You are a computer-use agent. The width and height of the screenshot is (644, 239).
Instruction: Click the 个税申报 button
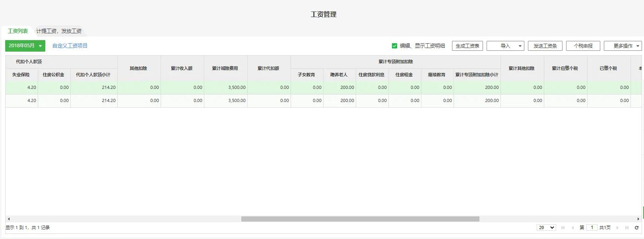[583, 46]
